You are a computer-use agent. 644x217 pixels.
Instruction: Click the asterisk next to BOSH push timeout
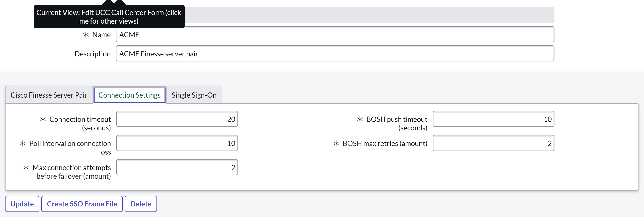(360, 119)
